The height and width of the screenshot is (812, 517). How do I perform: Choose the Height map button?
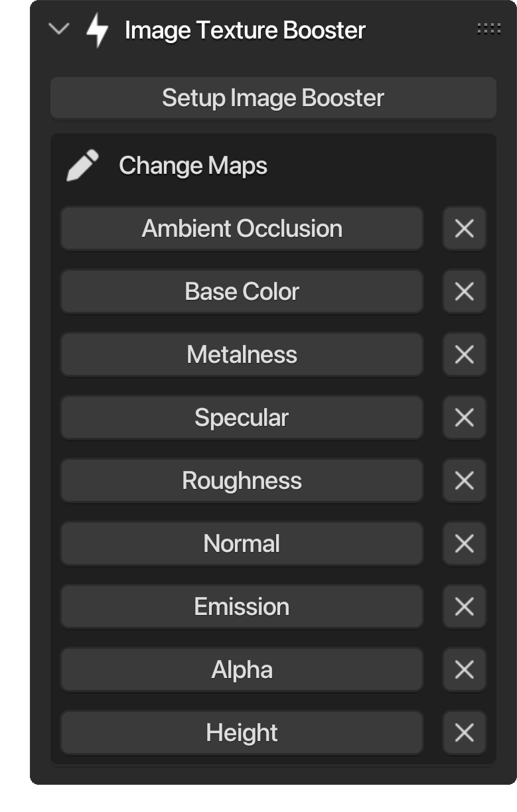point(242,732)
